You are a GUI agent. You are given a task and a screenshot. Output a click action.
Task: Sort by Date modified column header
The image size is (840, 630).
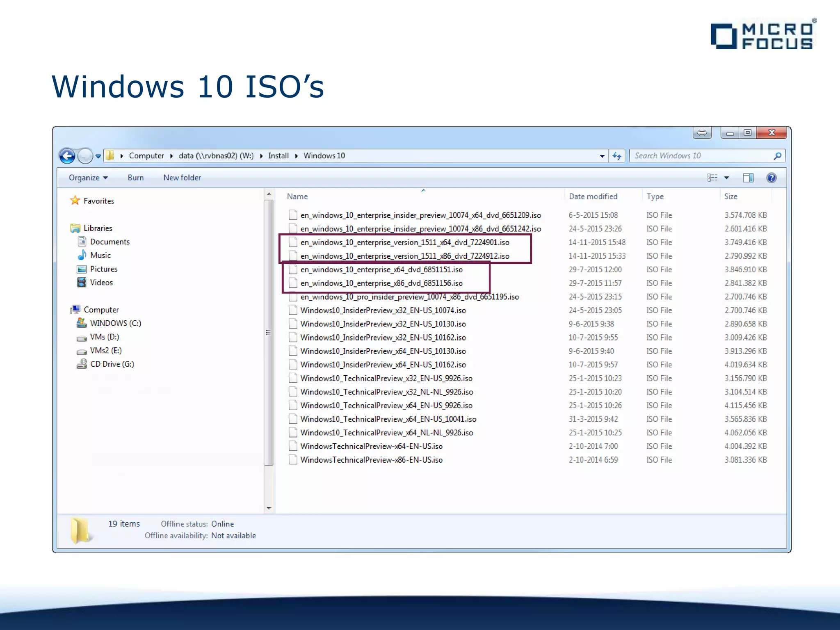point(593,196)
